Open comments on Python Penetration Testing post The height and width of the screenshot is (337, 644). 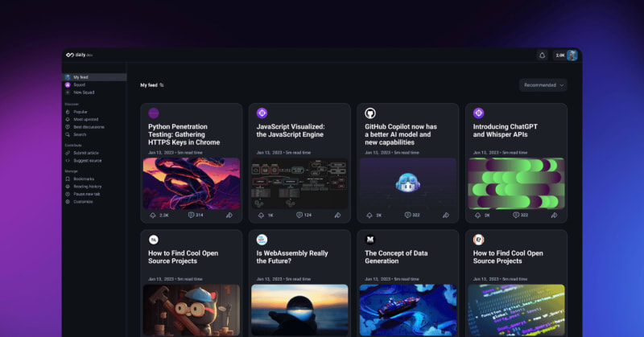(191, 215)
